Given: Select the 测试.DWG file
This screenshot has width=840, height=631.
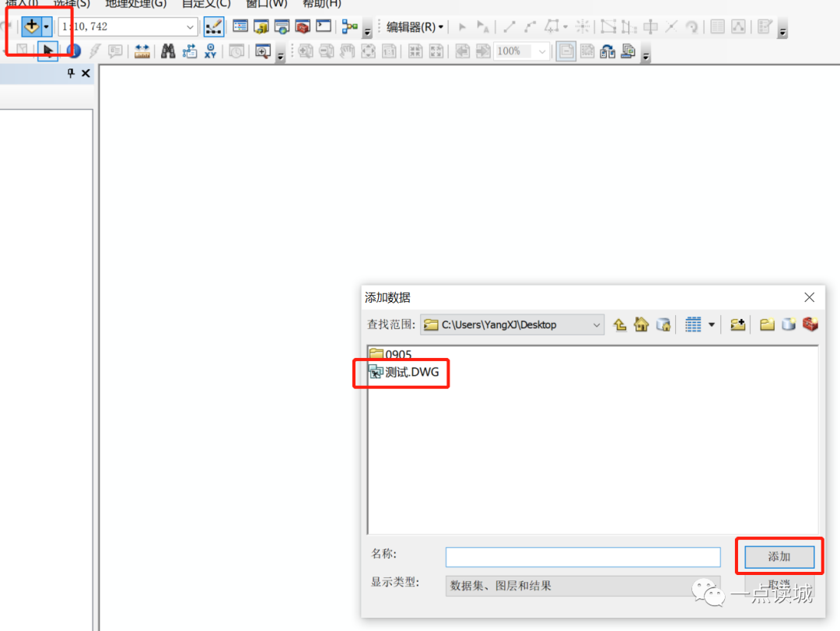Looking at the screenshot, I should [404, 372].
